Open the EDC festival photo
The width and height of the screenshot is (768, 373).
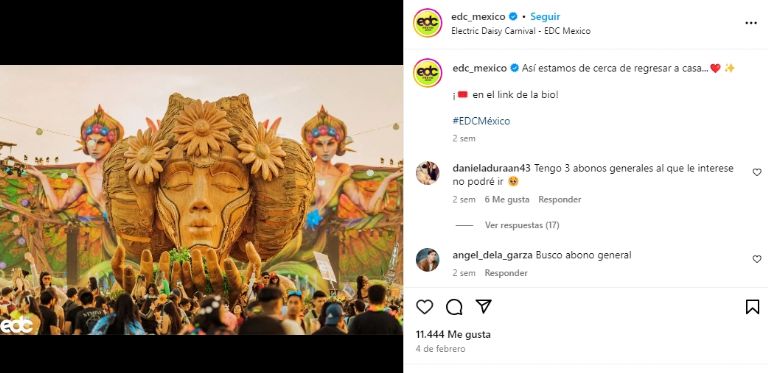click(x=201, y=200)
